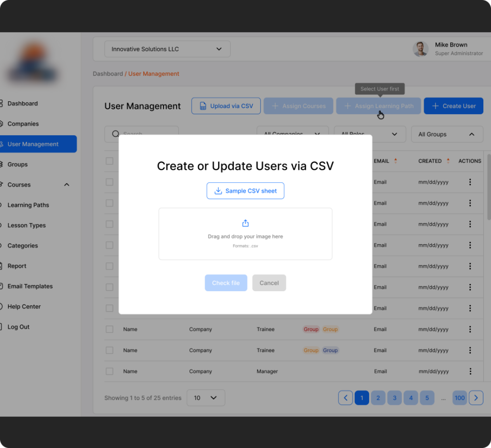Open the actions menu for the second row

click(x=470, y=203)
